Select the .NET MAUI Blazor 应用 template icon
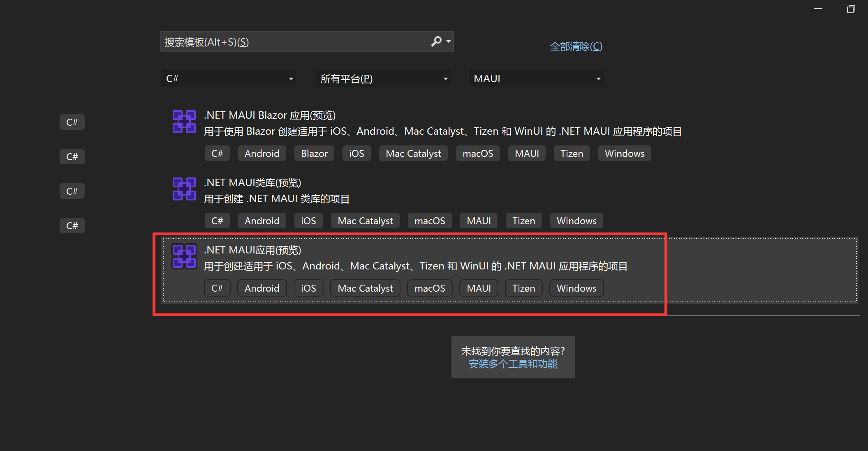Viewport: 868px width, 451px height. pos(184,122)
